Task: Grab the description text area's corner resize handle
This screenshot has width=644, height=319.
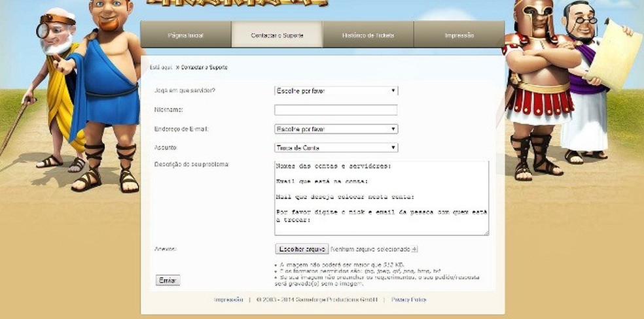Action: click(x=487, y=233)
